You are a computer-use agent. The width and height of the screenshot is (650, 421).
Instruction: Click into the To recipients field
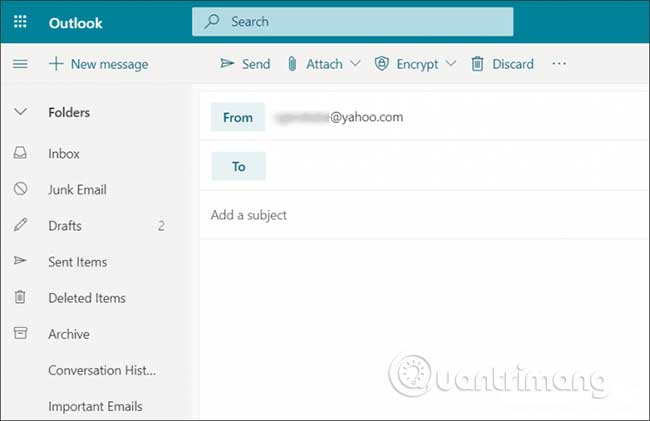click(x=456, y=166)
